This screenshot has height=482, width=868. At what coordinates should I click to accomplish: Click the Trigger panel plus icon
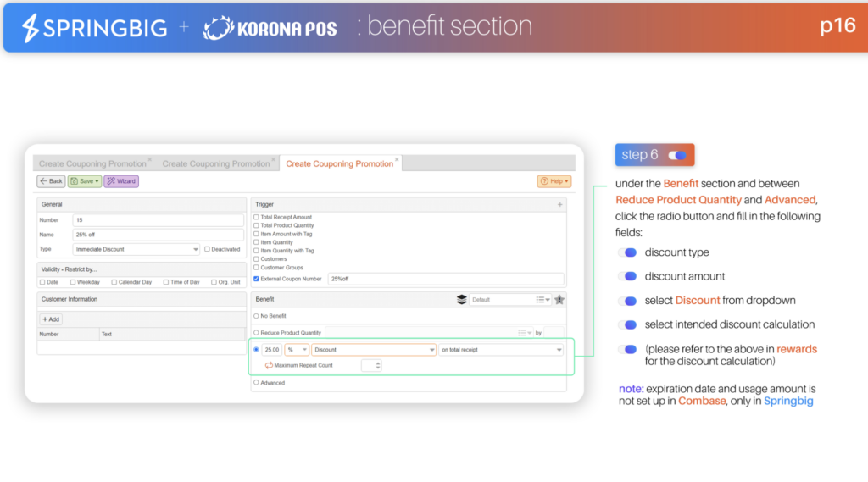(x=559, y=205)
